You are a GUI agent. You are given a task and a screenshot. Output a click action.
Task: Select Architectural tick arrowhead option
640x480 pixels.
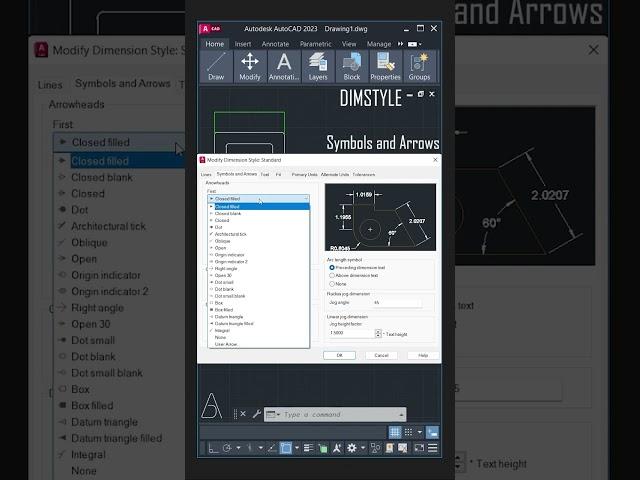pyautogui.click(x=231, y=234)
